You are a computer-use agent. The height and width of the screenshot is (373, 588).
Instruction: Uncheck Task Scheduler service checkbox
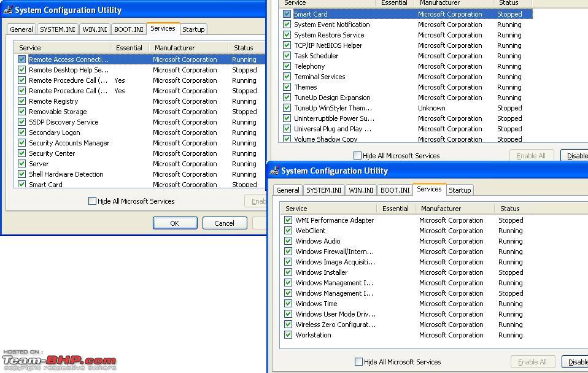[x=287, y=55]
